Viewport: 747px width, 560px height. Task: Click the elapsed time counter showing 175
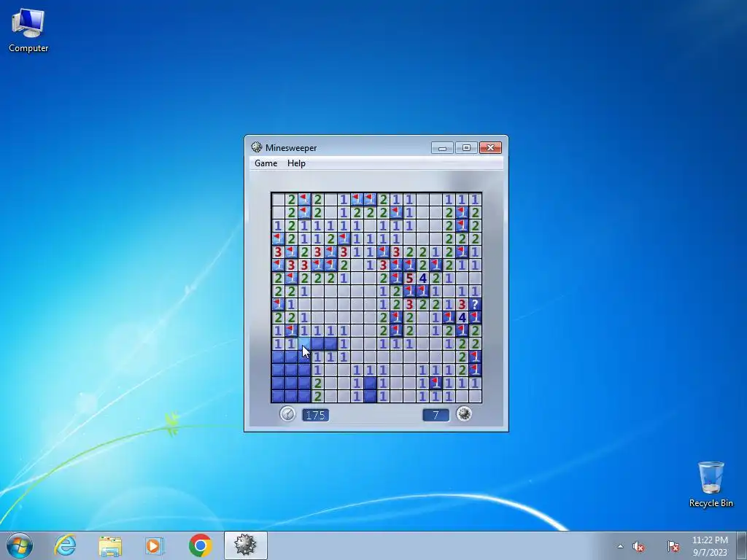(315, 415)
